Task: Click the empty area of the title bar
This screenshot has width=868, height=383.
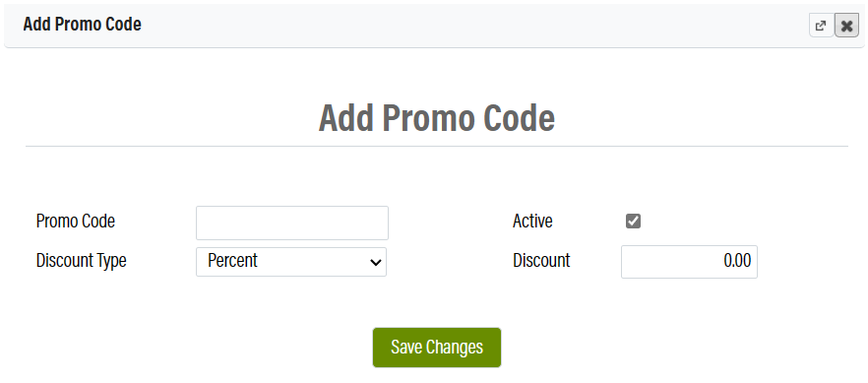Action: [x=470, y=26]
